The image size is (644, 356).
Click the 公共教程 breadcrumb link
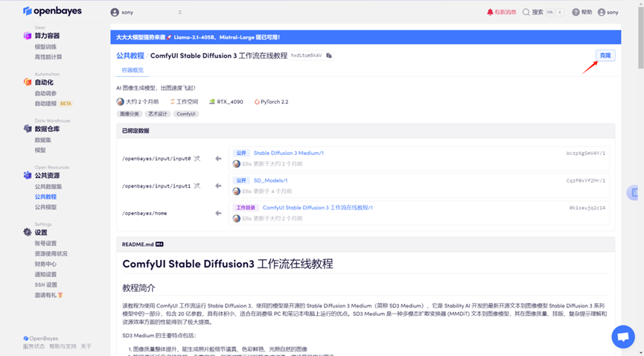[130, 56]
